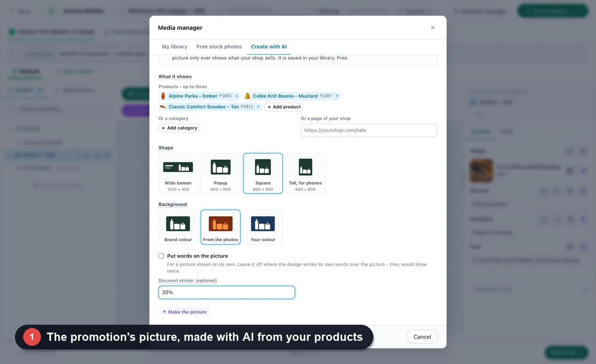Image resolution: width=596 pixels, height=364 pixels.
Task: Select Brand colour background
Action: click(x=178, y=227)
